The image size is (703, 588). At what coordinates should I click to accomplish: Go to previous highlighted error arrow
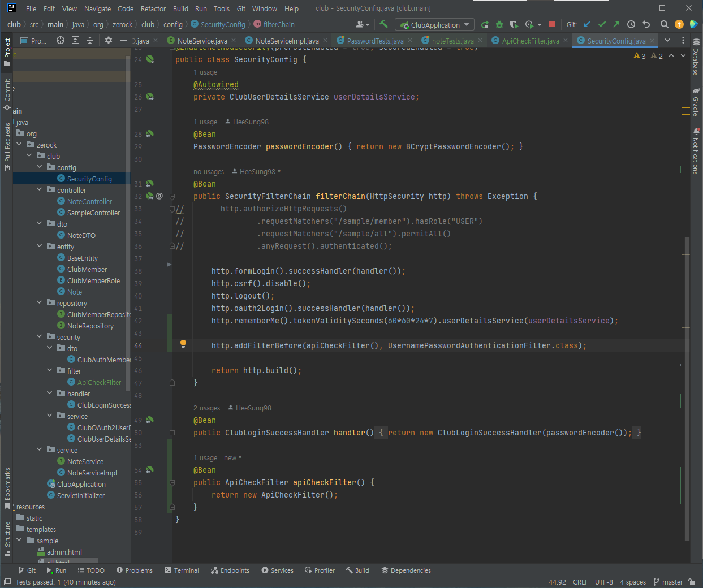pos(671,55)
